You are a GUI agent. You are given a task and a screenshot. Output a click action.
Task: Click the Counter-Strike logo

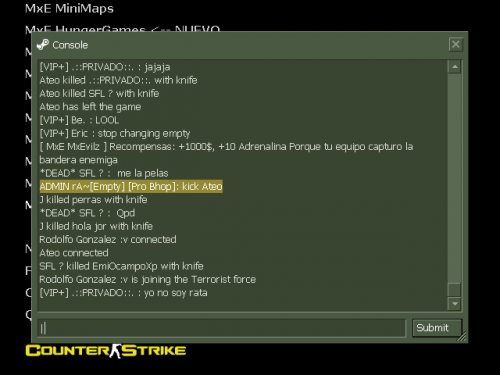pyautogui.click(x=106, y=351)
